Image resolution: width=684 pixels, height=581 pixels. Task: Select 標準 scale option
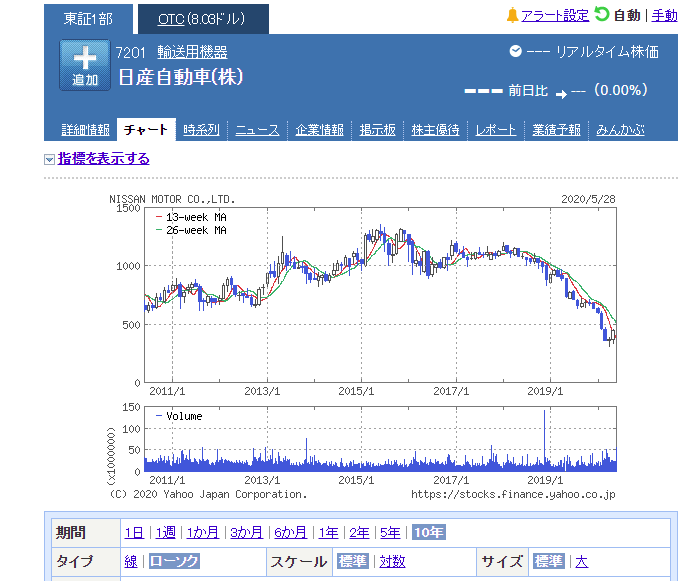(x=353, y=561)
